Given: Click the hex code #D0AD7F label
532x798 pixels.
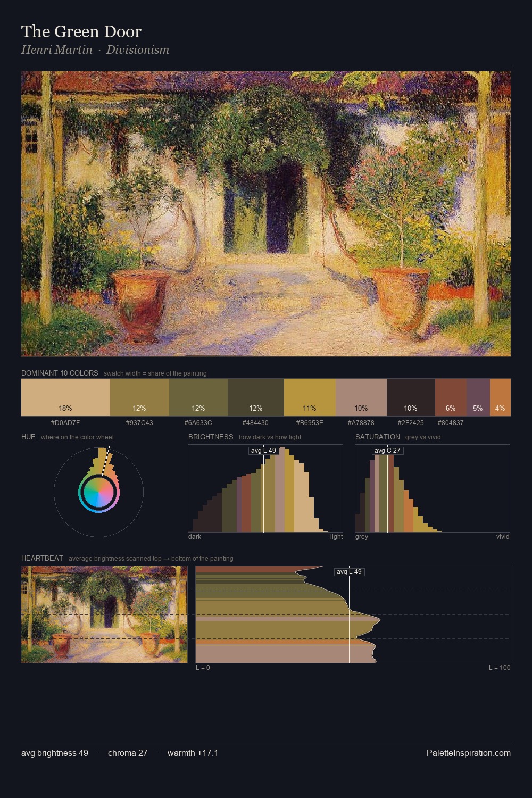Looking at the screenshot, I should (65, 423).
